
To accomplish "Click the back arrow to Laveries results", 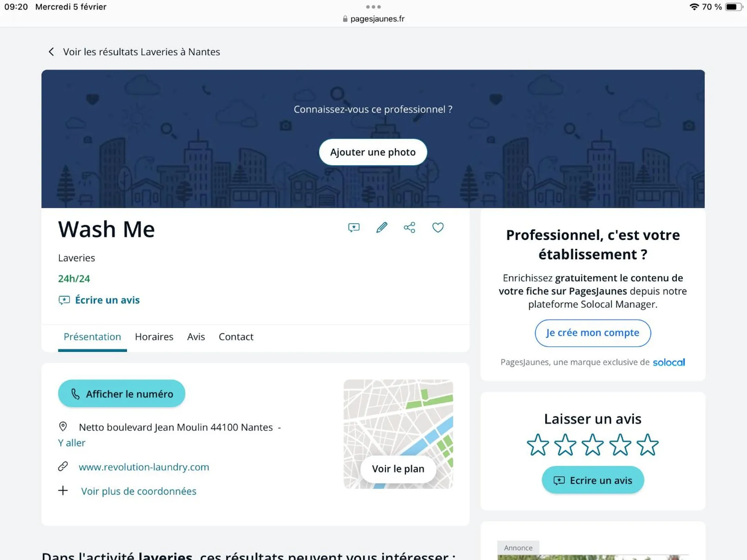I will tap(51, 52).
